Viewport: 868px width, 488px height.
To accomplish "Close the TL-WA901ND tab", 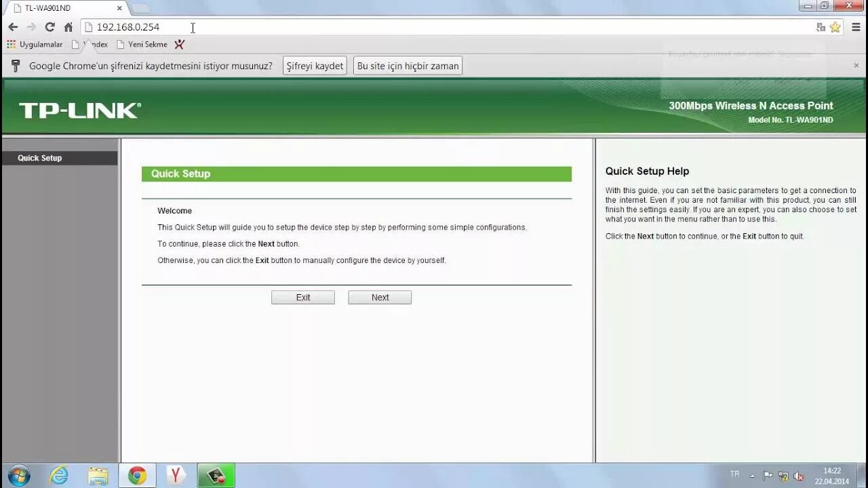I will 119,8.
